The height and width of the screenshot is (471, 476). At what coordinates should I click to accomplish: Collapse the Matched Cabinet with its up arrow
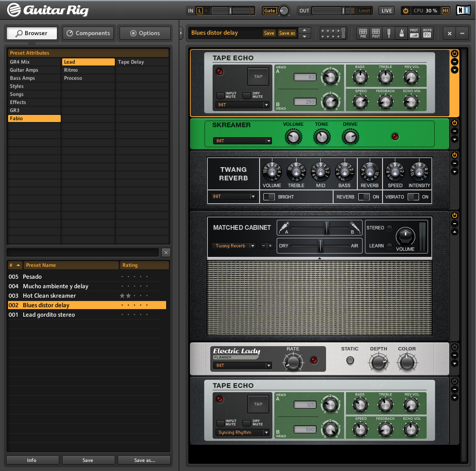pyautogui.click(x=455, y=232)
